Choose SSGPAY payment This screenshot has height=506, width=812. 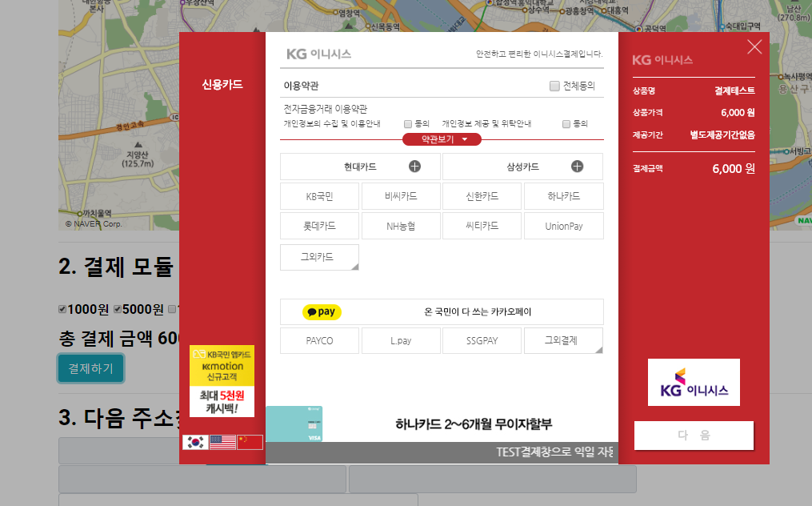pos(482,340)
